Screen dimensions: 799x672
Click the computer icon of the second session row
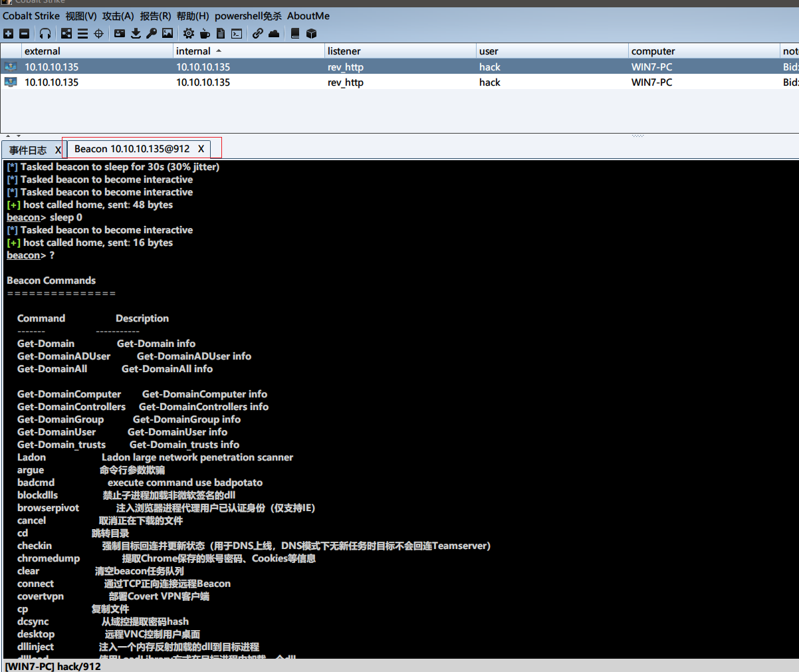click(11, 82)
